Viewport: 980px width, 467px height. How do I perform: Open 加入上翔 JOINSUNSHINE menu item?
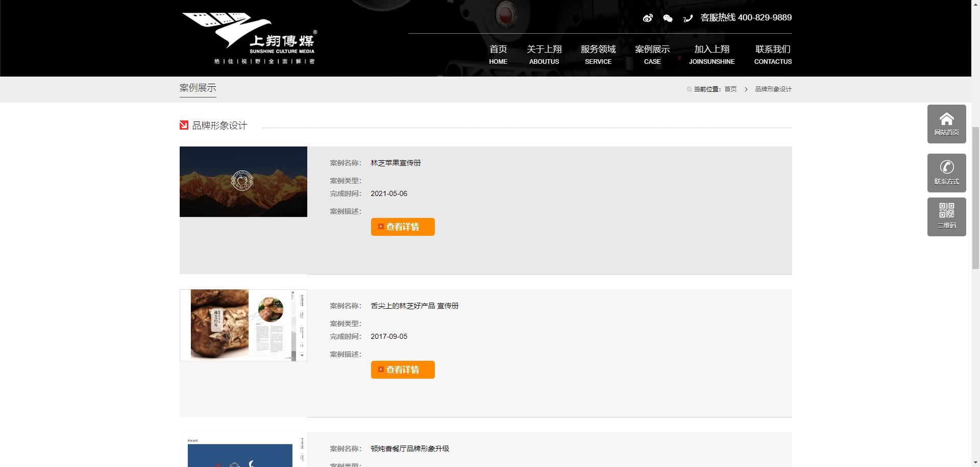point(712,54)
